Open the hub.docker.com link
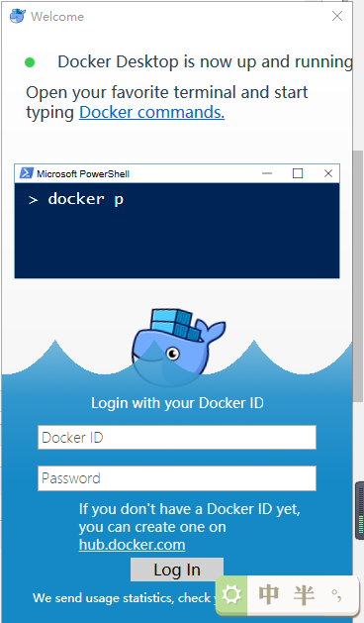The image size is (364, 623). (133, 545)
